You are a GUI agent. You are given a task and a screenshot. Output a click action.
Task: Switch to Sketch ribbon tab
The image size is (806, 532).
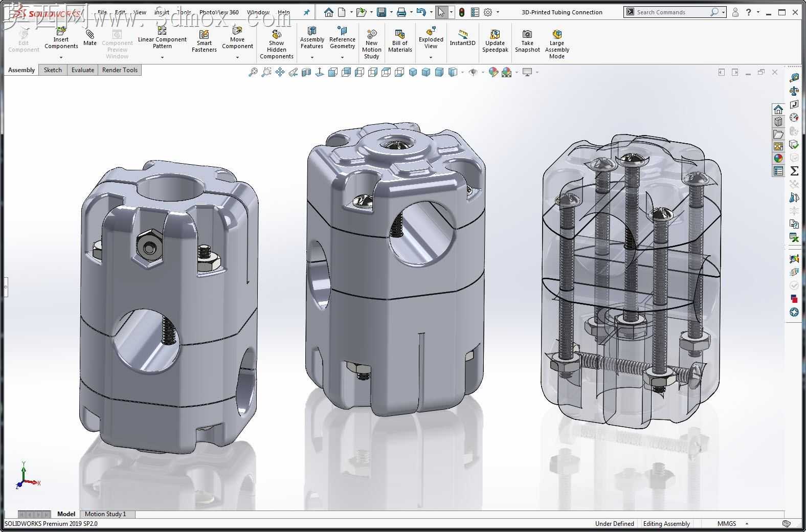point(53,70)
